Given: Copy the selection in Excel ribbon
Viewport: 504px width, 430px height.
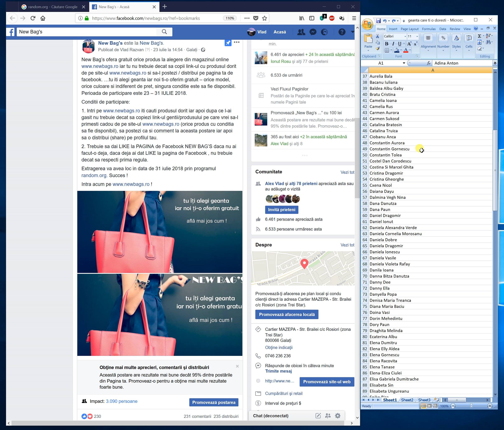Looking at the screenshot, I should [x=378, y=42].
